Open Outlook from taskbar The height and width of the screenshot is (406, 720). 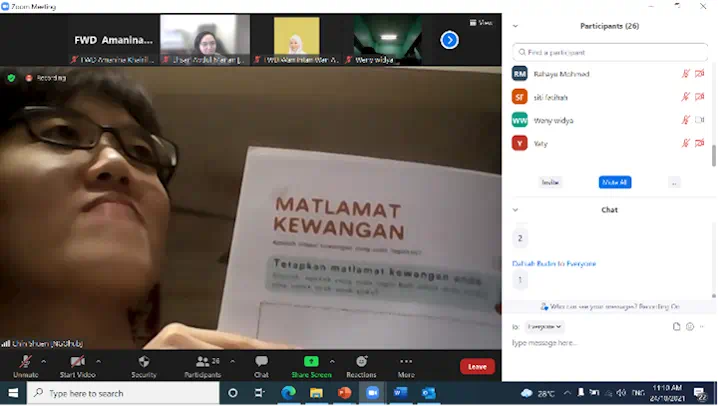pos(428,393)
